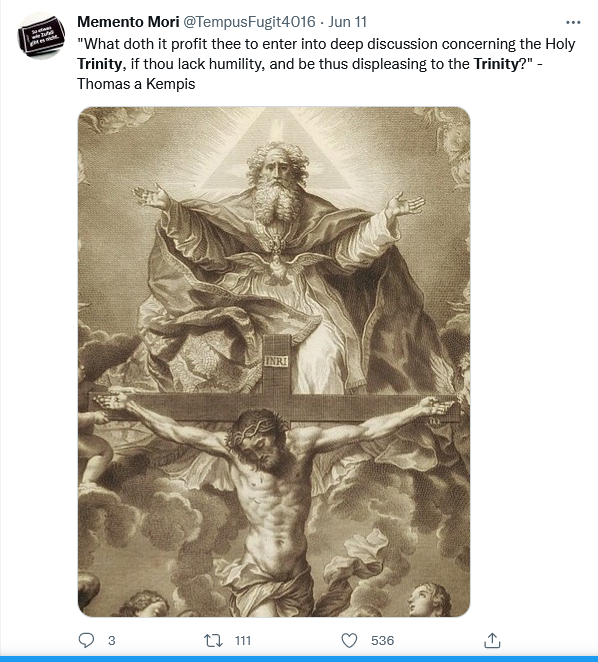Open the tweet's Jun 11 timestamp
The width and height of the screenshot is (598, 662).
(347, 22)
